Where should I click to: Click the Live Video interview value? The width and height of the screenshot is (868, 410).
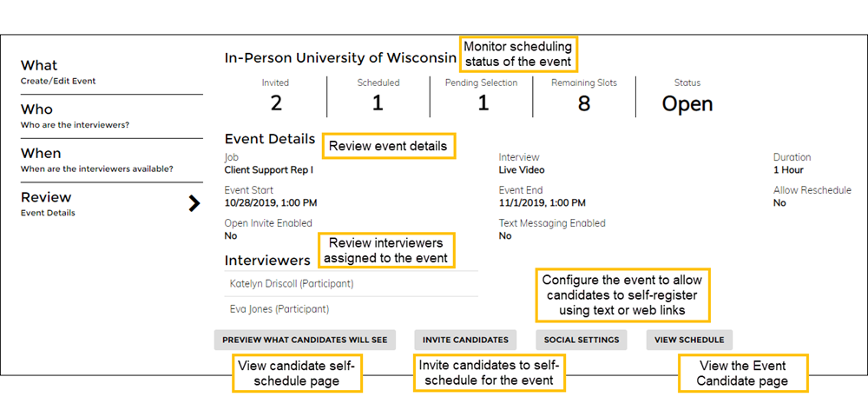point(522,170)
